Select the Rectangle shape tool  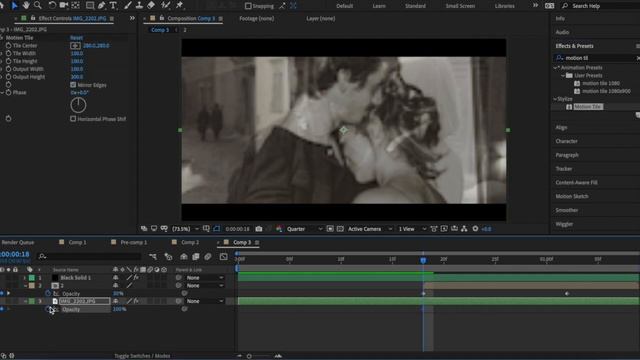click(x=90, y=5)
